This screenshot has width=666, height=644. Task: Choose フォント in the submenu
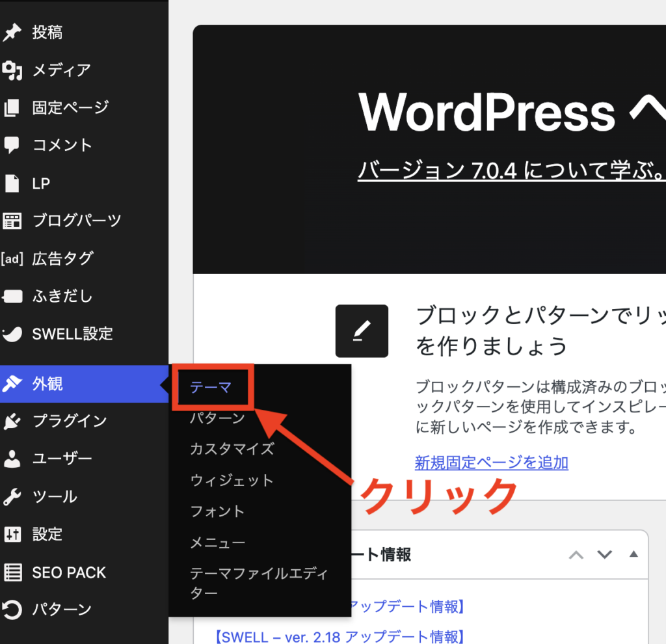click(x=217, y=511)
